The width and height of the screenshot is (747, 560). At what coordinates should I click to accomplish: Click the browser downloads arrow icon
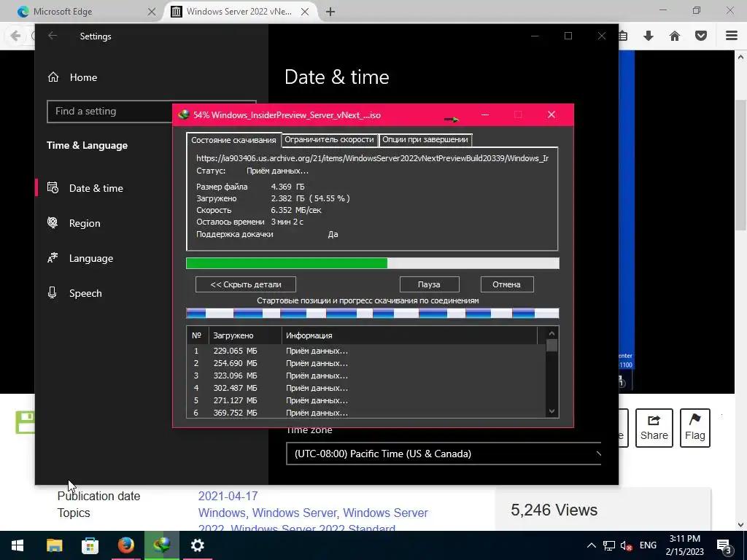pos(649,36)
